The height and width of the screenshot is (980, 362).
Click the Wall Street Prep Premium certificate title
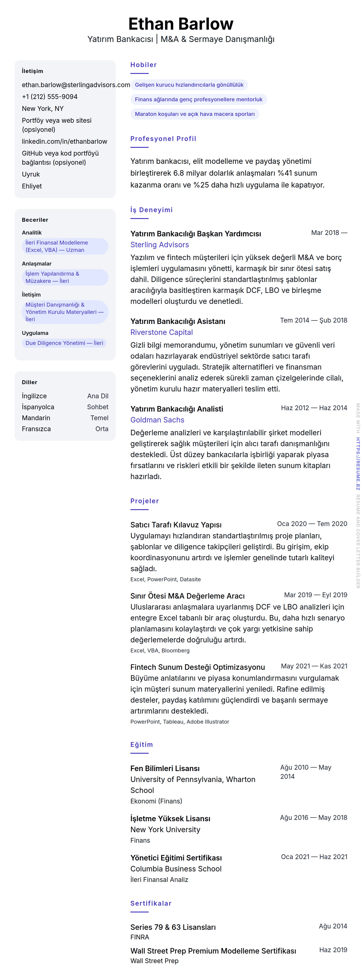click(x=213, y=951)
